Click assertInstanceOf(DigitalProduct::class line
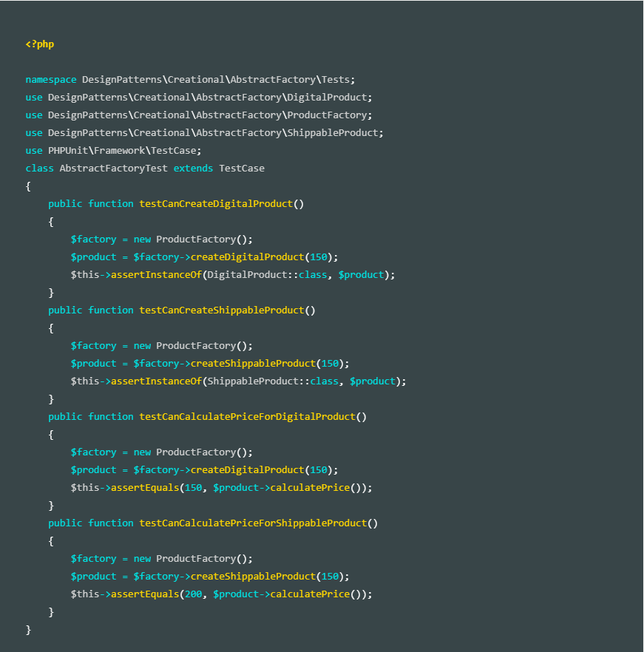644x652 pixels. 233,275
